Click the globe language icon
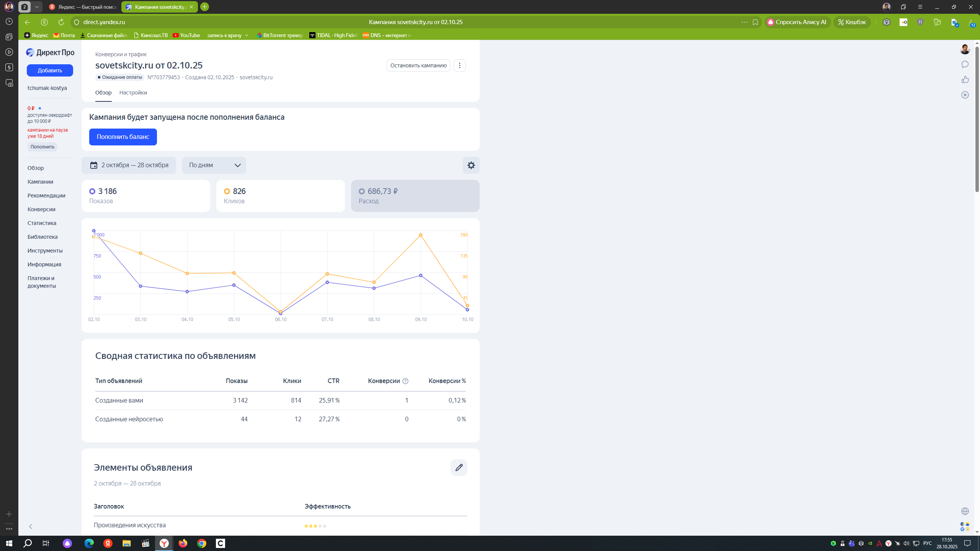Viewport: 980px width, 551px height. tap(965, 511)
